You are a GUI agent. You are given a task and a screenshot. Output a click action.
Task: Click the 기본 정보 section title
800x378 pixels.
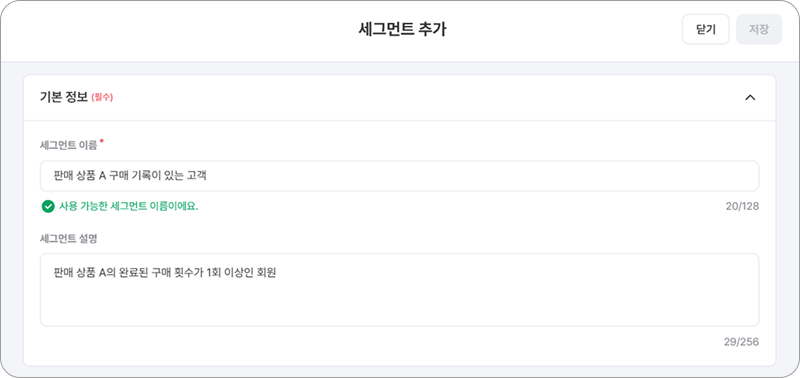[64, 97]
